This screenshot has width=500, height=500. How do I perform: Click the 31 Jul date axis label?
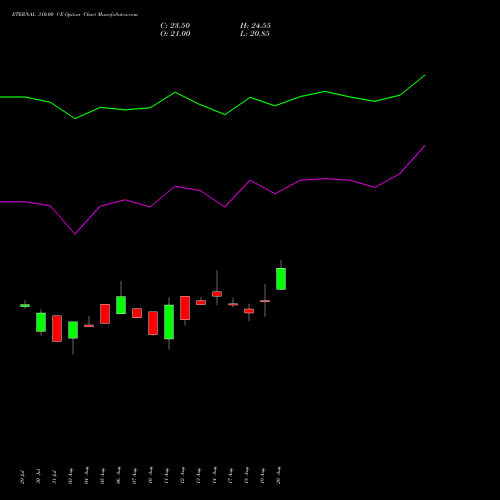click(x=54, y=477)
